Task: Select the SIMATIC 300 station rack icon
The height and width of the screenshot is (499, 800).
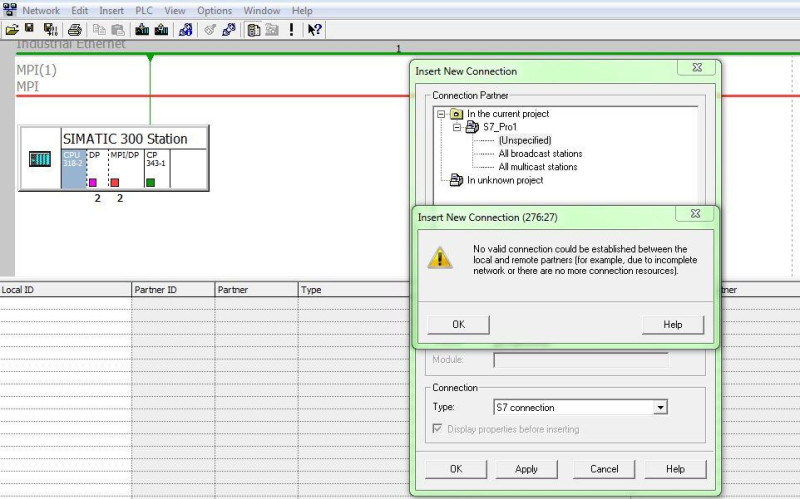Action: (40, 159)
